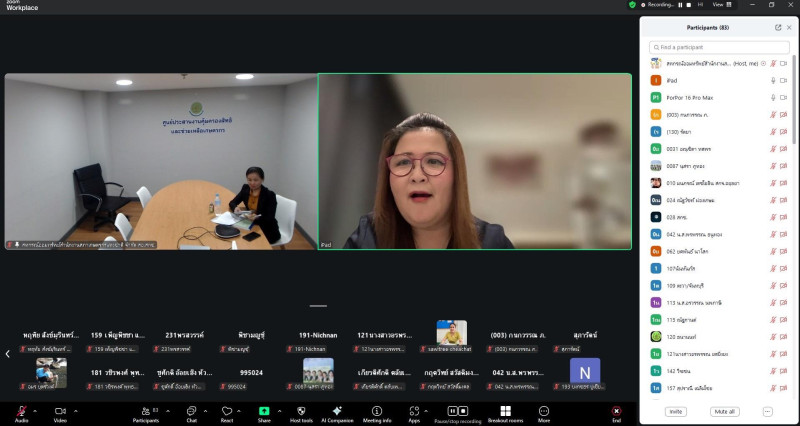This screenshot has height=426, width=800.
Task: Expand the caret next to Chat
Action: [x=205, y=411]
